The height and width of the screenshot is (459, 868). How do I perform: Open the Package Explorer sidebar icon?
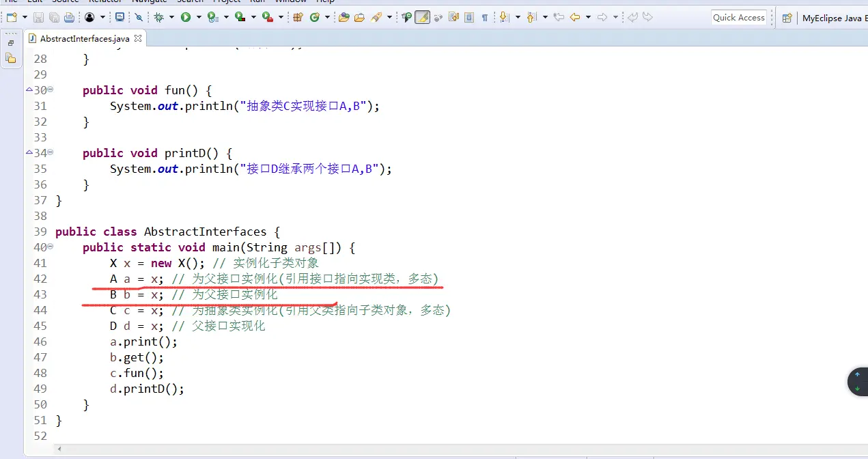click(11, 59)
